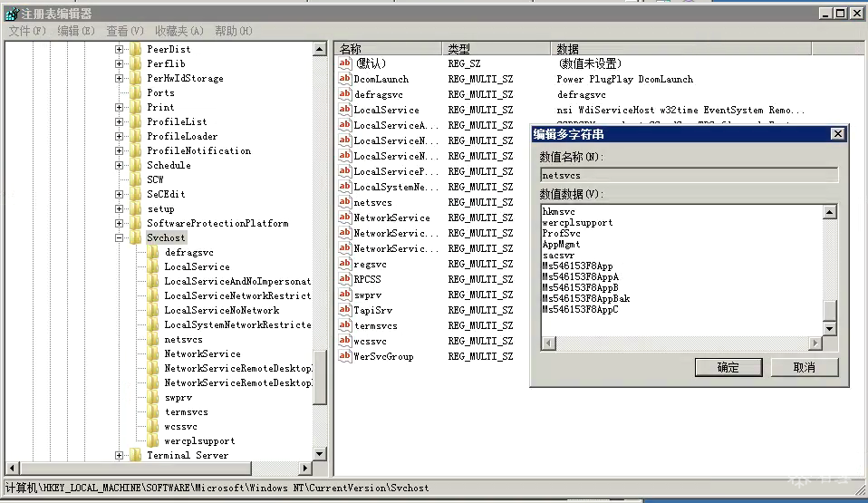Click the Ms546153F8AppBak line in value data
This screenshot has height=503, width=868.
585,298
